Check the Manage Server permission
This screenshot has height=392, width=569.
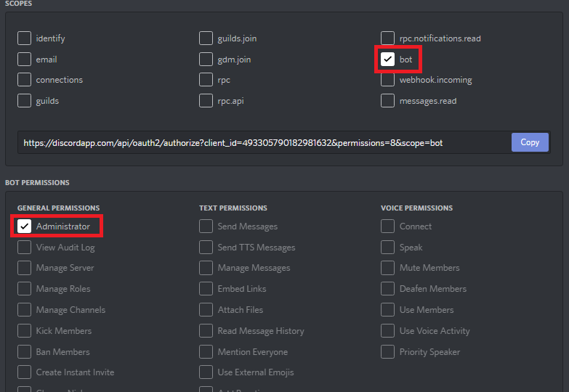(x=24, y=268)
